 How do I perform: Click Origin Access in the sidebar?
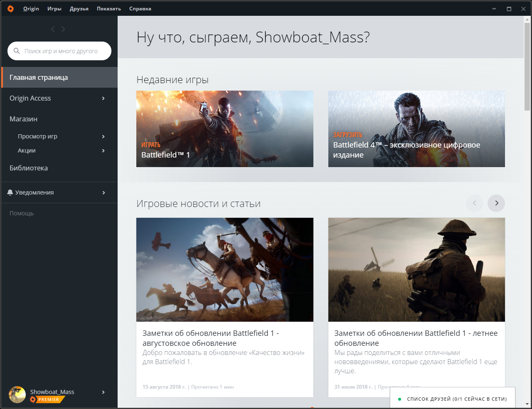(30, 98)
